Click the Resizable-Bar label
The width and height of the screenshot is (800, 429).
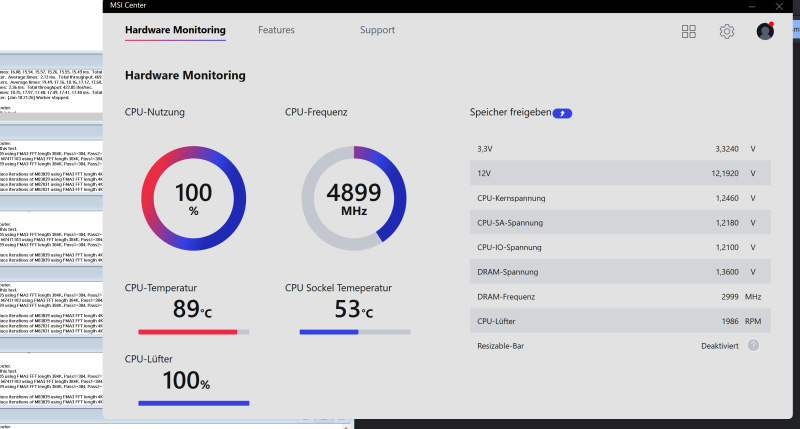point(501,346)
